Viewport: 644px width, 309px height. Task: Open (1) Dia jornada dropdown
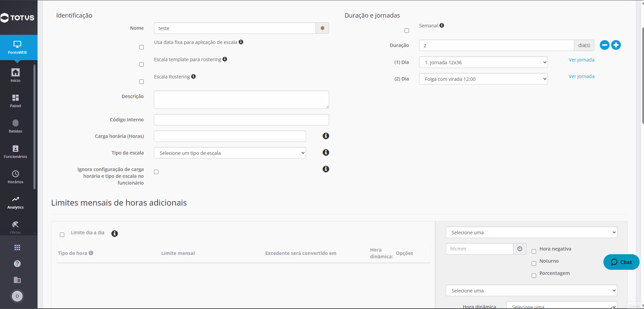point(483,62)
